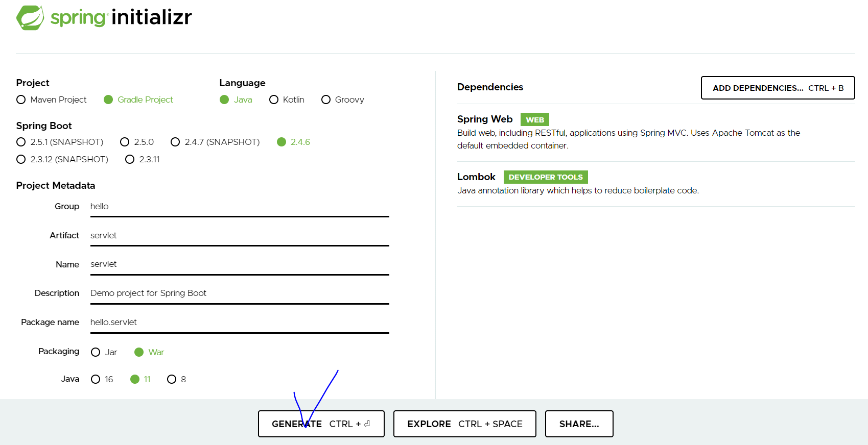
Task: Select Java version 8
Action: point(172,379)
